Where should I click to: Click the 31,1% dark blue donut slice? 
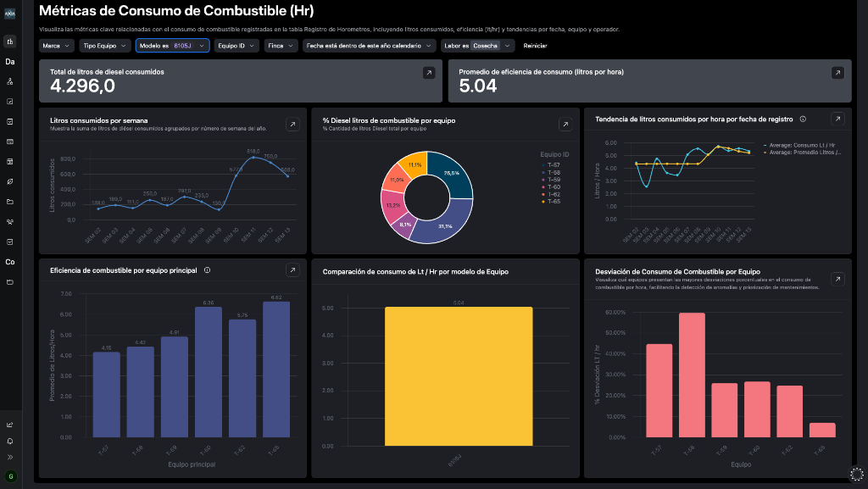[444, 224]
